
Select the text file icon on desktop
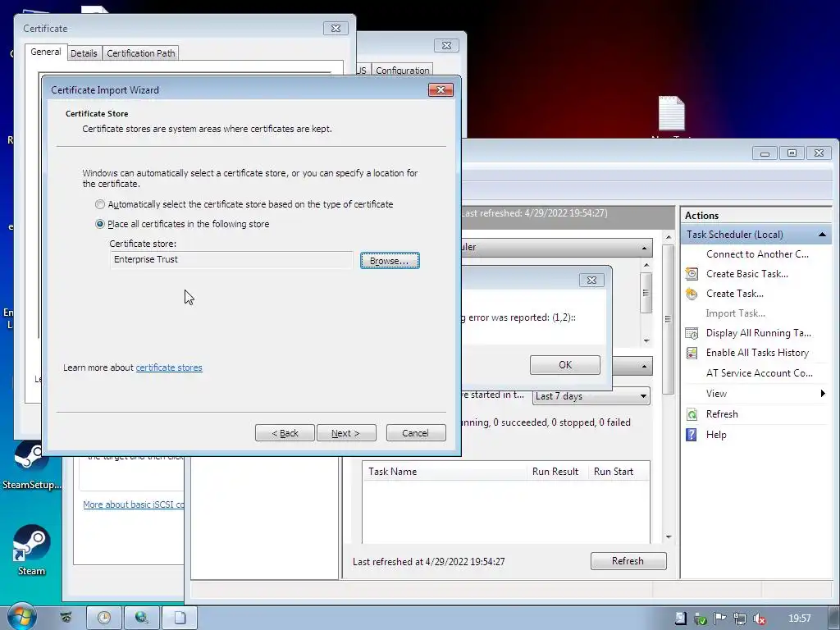tap(671, 113)
